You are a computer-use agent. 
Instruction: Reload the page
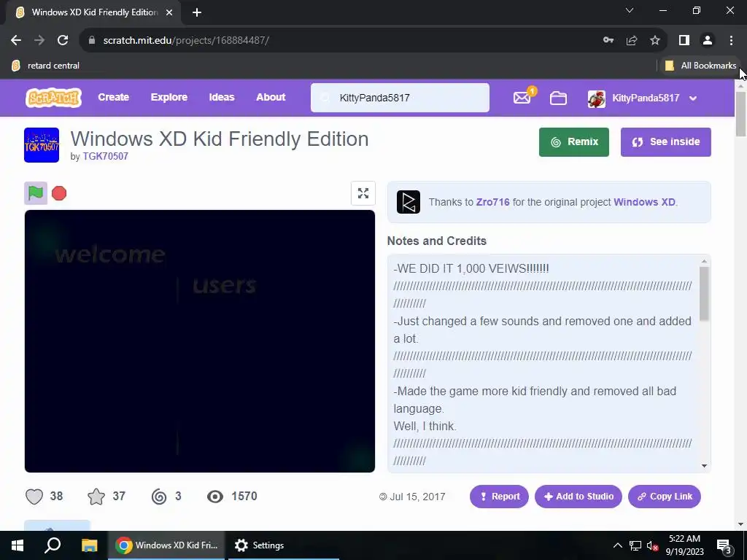pyautogui.click(x=63, y=41)
